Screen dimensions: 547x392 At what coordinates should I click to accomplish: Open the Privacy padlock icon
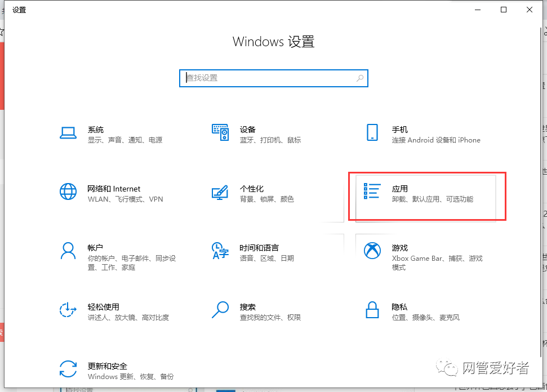(x=372, y=310)
